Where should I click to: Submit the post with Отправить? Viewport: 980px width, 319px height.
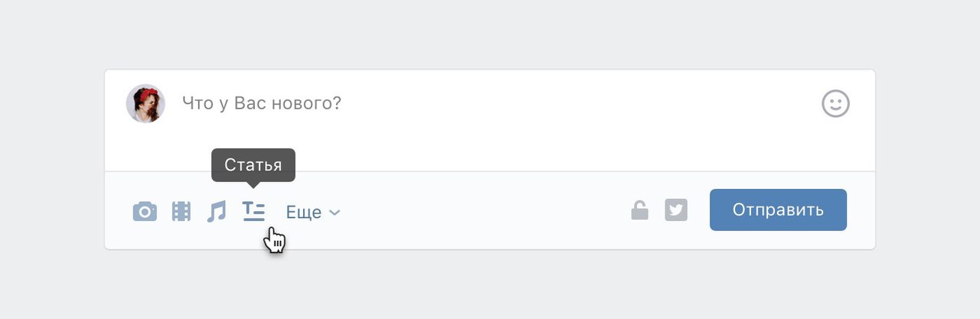pos(778,210)
